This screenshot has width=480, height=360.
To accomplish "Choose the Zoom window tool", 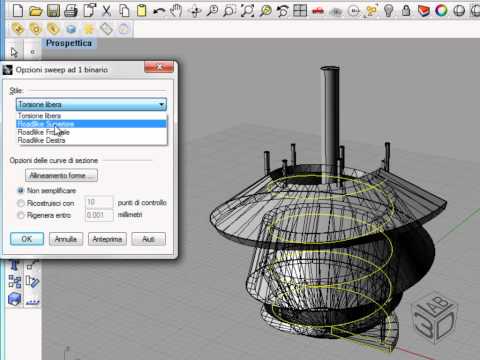I will 229,11.
